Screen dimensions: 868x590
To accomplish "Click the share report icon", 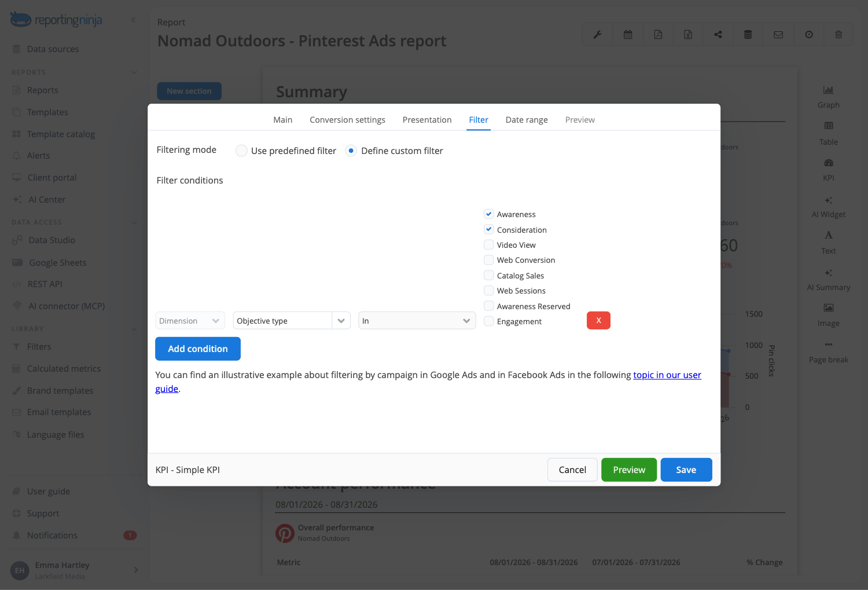I will tap(718, 35).
